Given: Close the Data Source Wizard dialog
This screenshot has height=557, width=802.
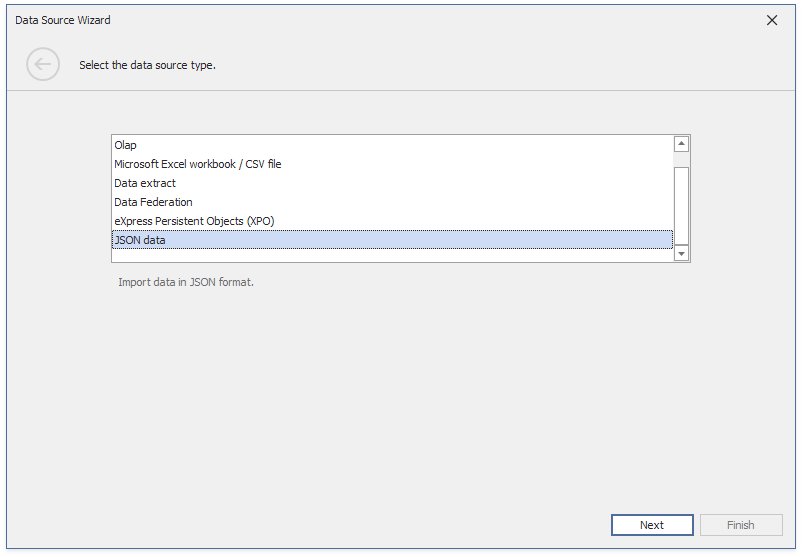Looking at the screenshot, I should (771, 20).
